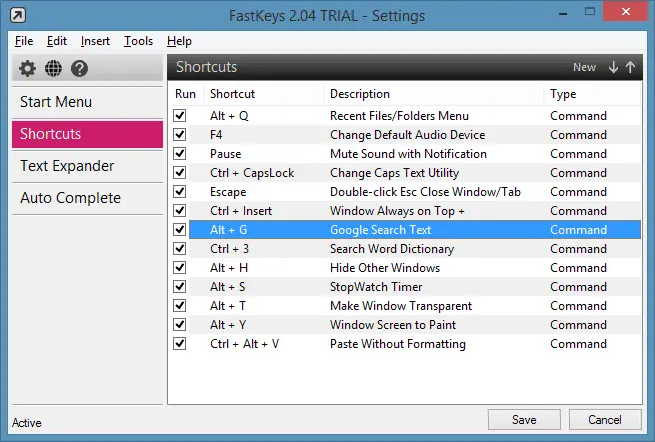655x442 pixels.
Task: Click the Cancel button
Action: point(605,419)
